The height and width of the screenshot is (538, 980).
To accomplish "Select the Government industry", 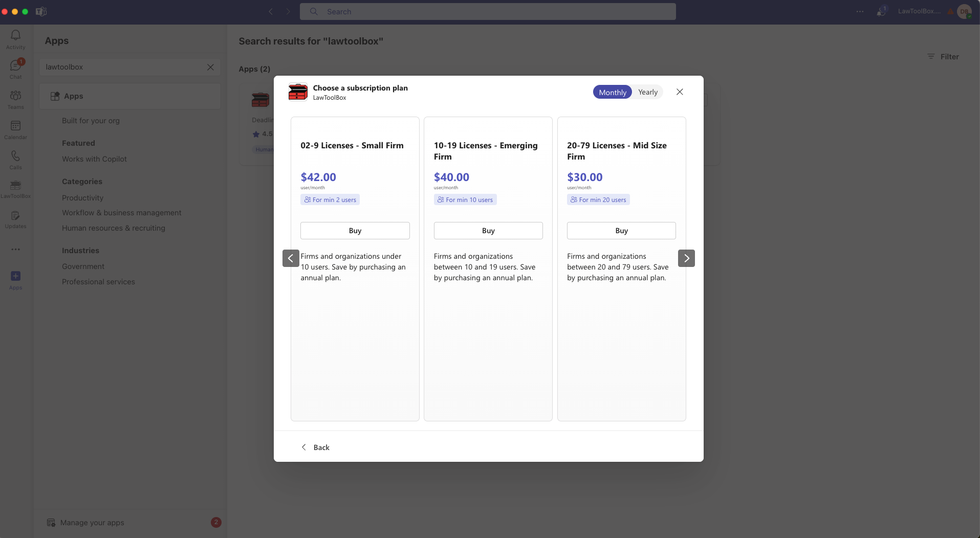I will [x=83, y=266].
